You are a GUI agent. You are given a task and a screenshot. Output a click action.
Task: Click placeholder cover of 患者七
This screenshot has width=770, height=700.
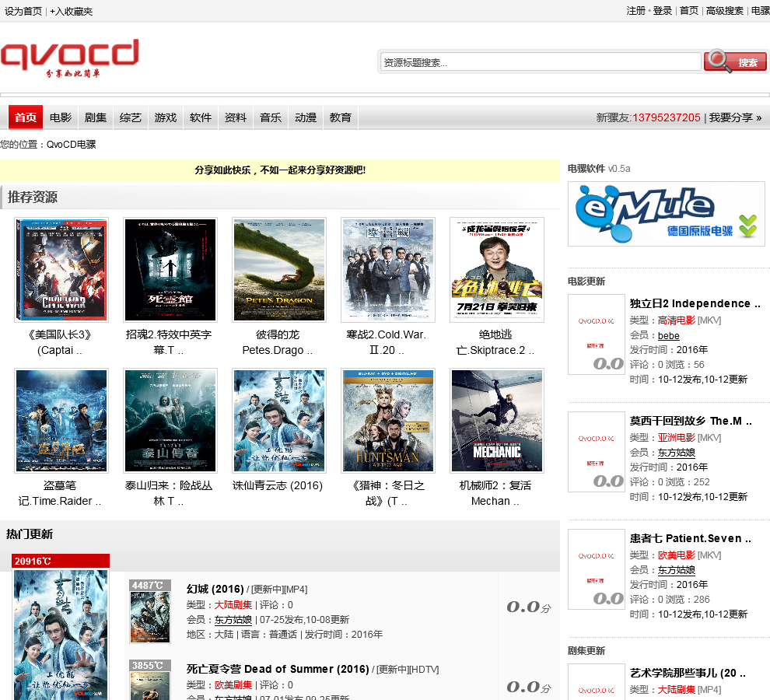coord(596,569)
